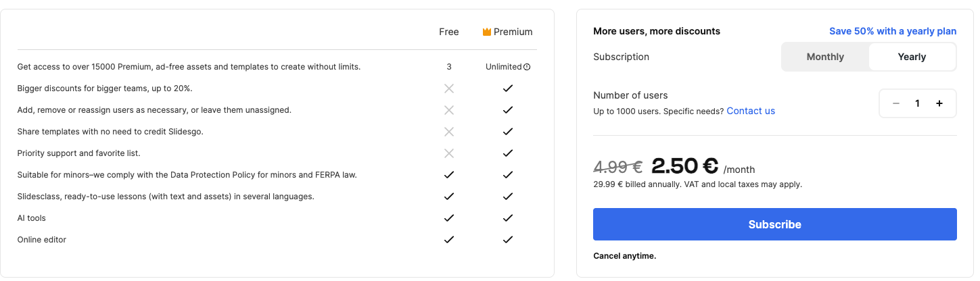Select the Yearly subscription option
The image size is (980, 281).
tap(912, 57)
